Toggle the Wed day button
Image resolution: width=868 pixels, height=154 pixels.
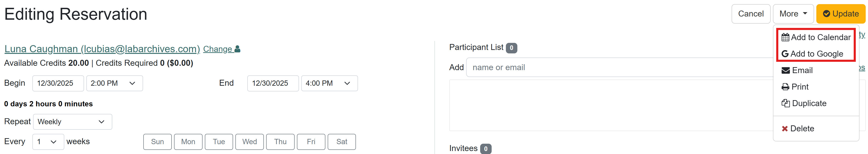click(x=249, y=142)
